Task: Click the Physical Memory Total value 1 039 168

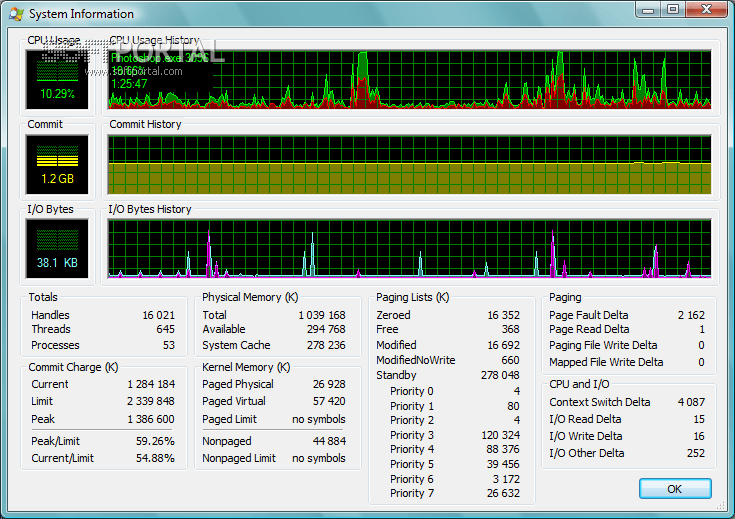Action: coord(322,315)
